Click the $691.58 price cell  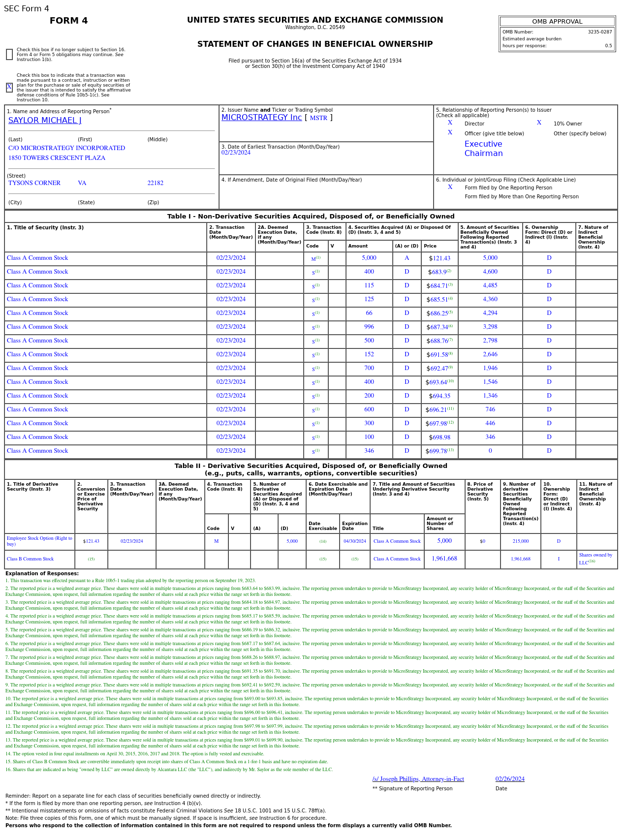(439, 355)
